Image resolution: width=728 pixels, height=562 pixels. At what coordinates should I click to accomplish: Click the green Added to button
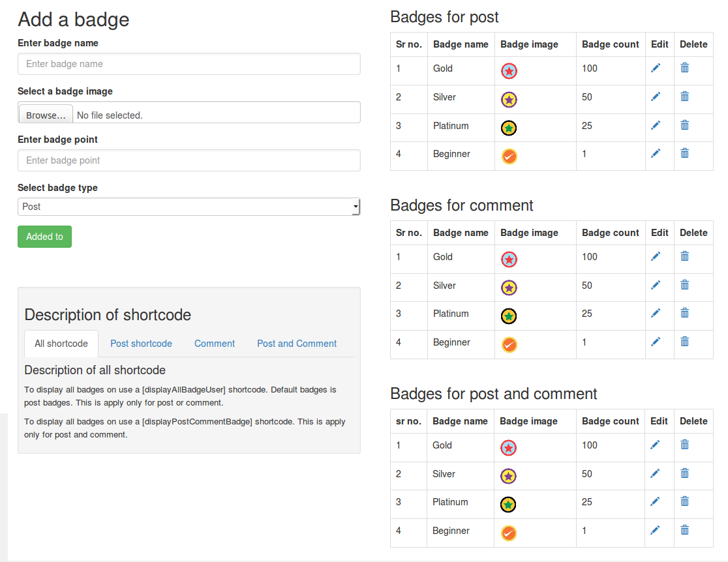tap(44, 237)
